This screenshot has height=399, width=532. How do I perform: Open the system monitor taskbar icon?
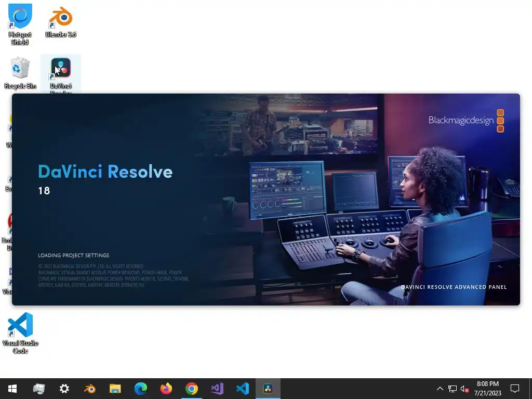[38, 389]
